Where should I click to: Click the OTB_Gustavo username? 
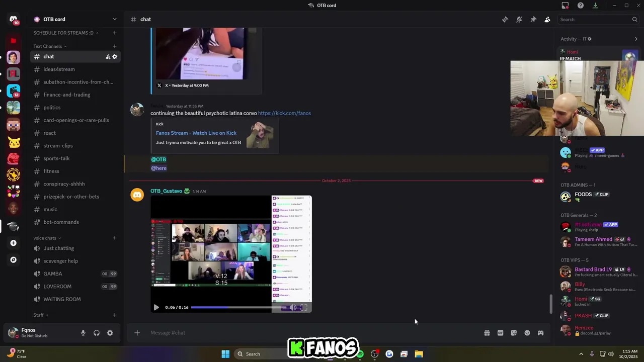(166, 191)
